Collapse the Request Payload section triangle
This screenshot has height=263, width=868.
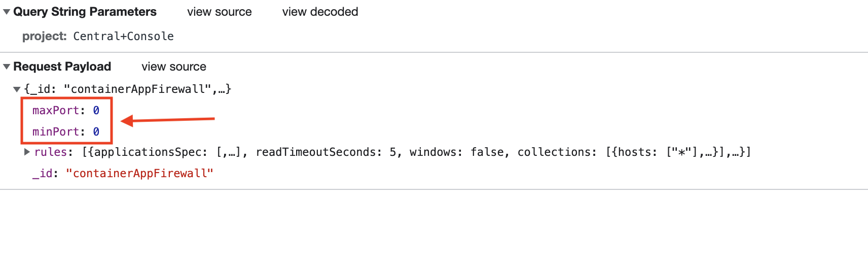pos(7,67)
